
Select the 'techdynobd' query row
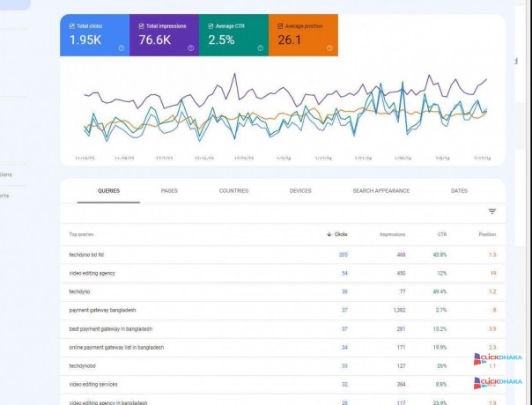pyautogui.click(x=282, y=366)
